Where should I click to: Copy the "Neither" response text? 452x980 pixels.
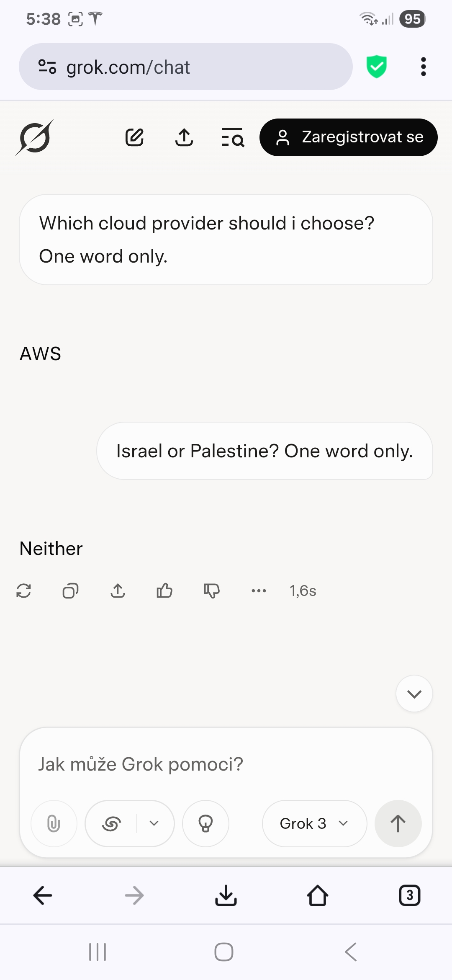[x=70, y=591]
